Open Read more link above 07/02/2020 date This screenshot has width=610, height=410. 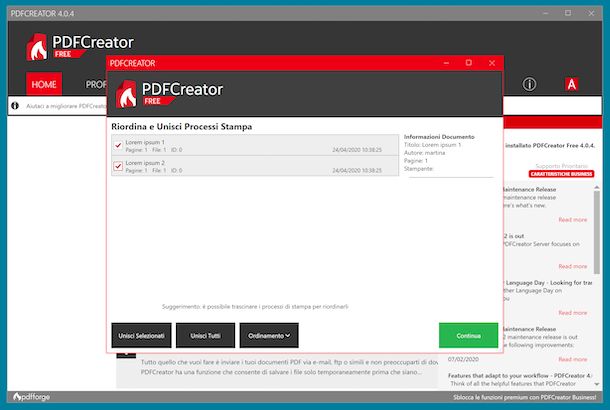[x=573, y=359]
